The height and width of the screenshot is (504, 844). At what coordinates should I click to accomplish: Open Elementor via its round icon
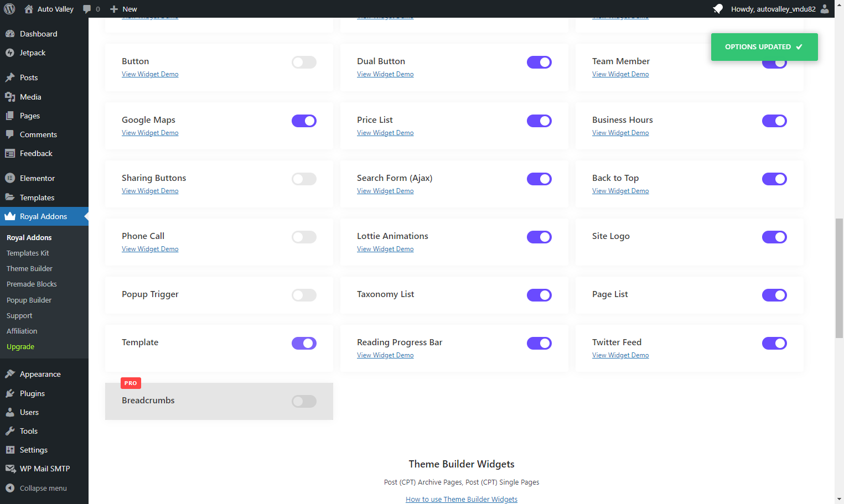tap(10, 178)
